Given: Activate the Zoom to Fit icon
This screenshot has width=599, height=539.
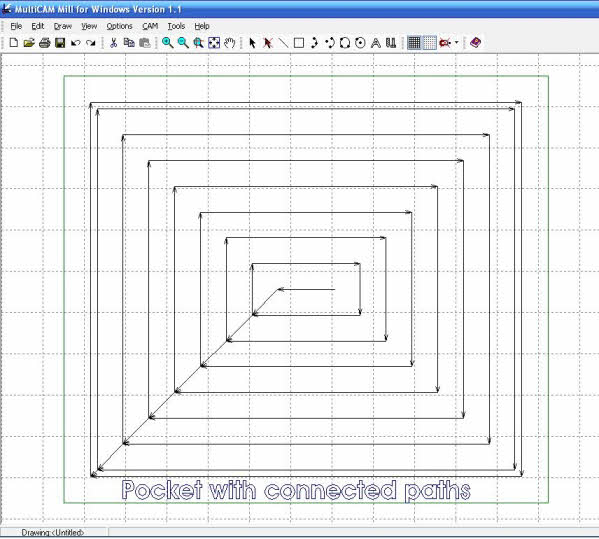Looking at the screenshot, I should [x=214, y=43].
